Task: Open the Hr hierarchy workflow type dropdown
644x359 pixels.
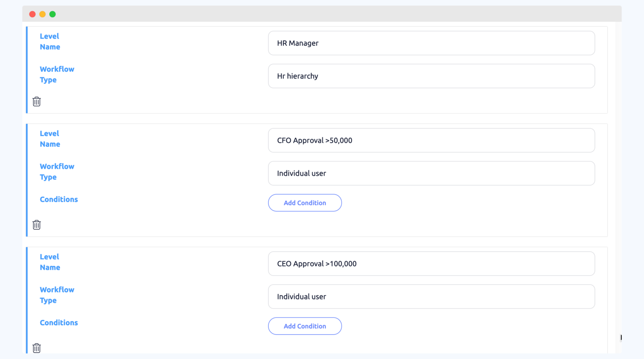Action: point(431,76)
